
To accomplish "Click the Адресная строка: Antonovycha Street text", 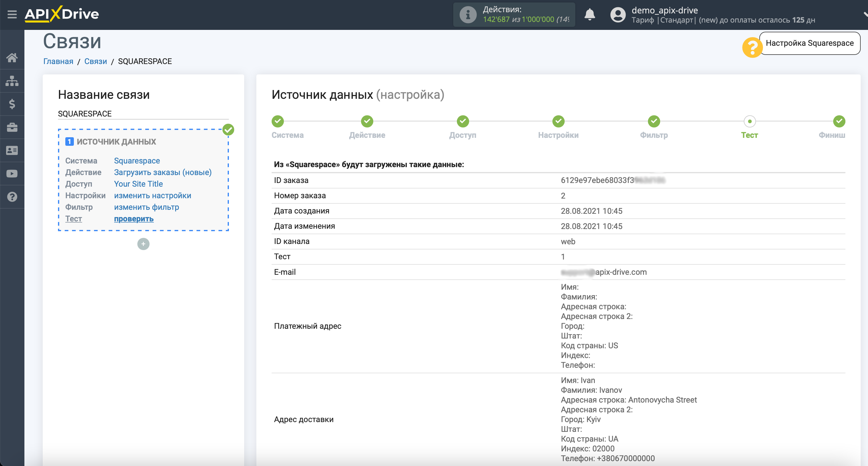I will [628, 400].
